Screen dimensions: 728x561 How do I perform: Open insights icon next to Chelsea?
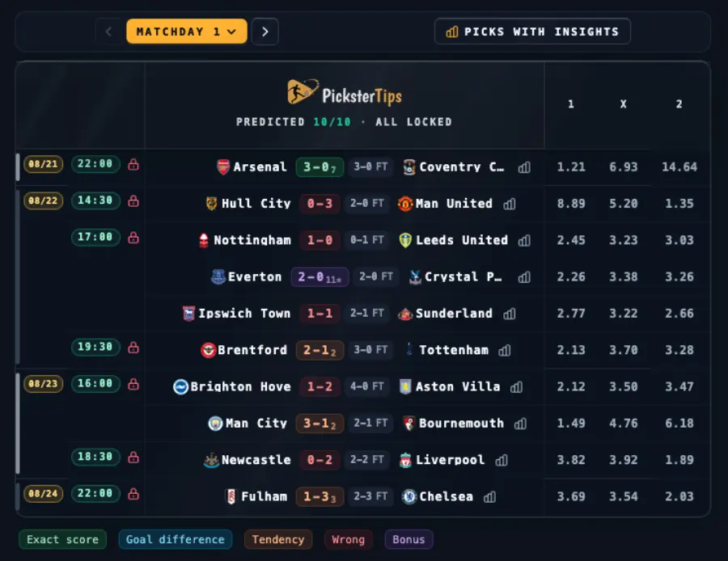(x=489, y=497)
